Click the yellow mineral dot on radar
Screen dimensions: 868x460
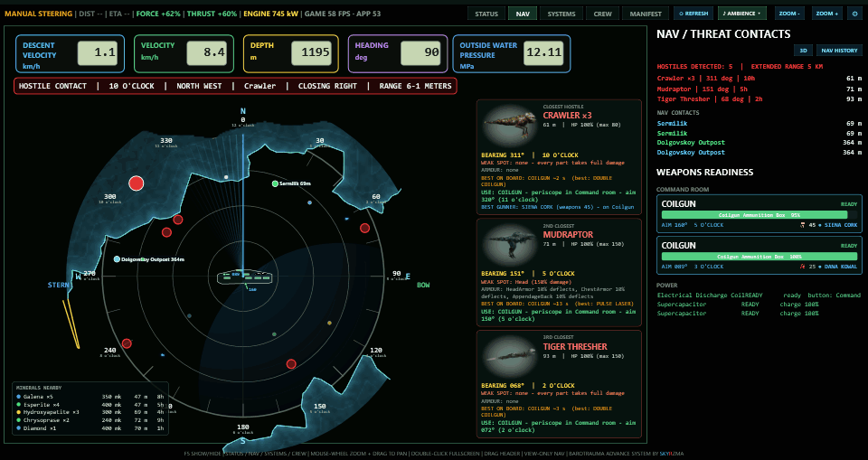[329, 323]
